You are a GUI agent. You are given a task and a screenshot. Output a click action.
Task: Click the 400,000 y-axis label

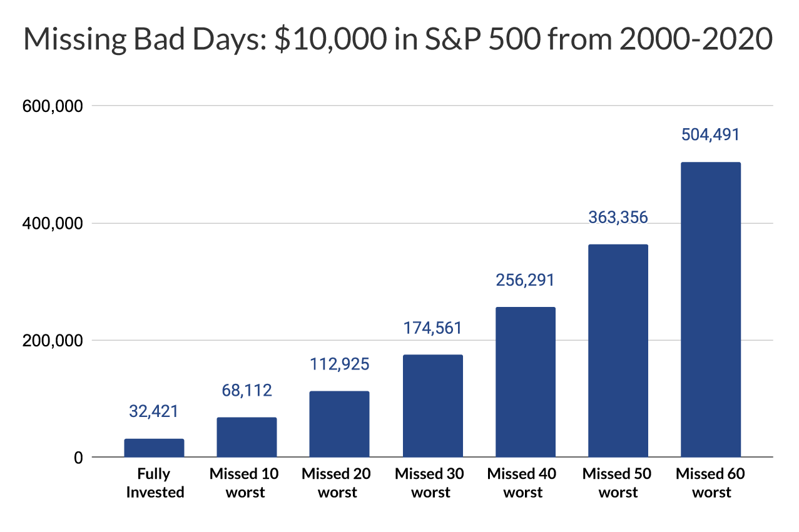pos(53,223)
